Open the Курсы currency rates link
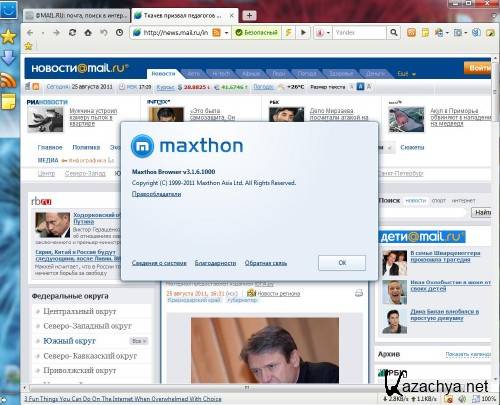 click(x=166, y=87)
